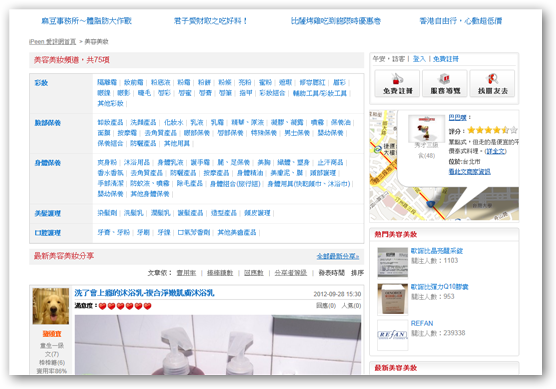Viewport: 556px width, 389px height.
Task: Click the 詳全文 link in the map popup
Action: pos(496,151)
